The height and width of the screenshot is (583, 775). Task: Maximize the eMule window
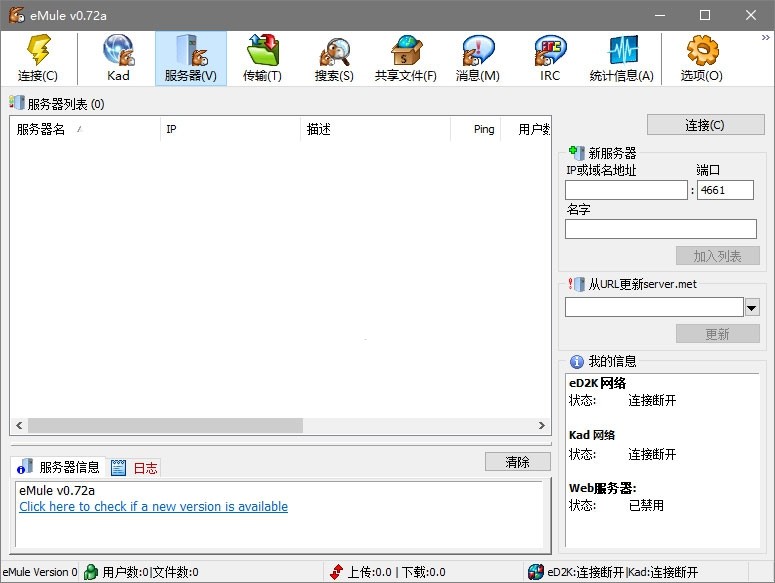coord(705,15)
